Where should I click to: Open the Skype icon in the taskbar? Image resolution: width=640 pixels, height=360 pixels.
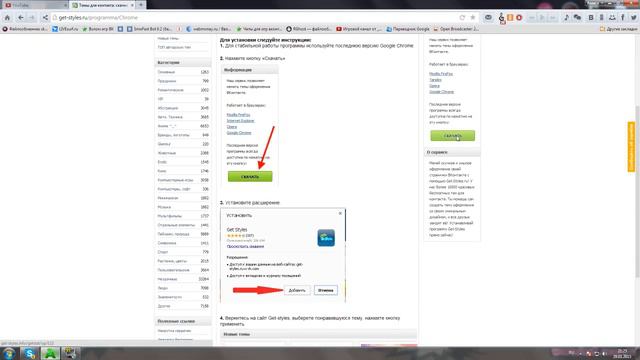click(x=29, y=353)
